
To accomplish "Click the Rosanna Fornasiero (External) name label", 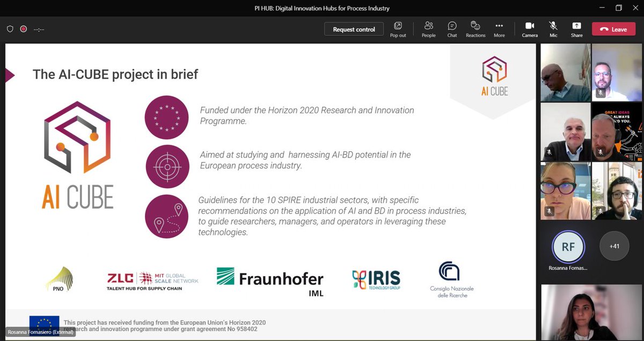I will (x=40, y=332).
